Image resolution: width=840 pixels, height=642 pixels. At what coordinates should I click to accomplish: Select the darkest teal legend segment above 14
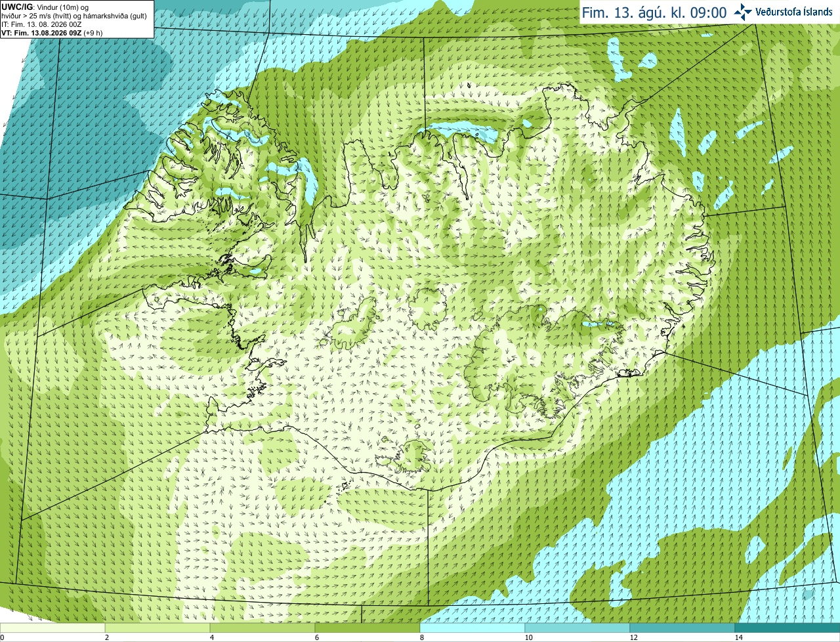click(x=787, y=628)
